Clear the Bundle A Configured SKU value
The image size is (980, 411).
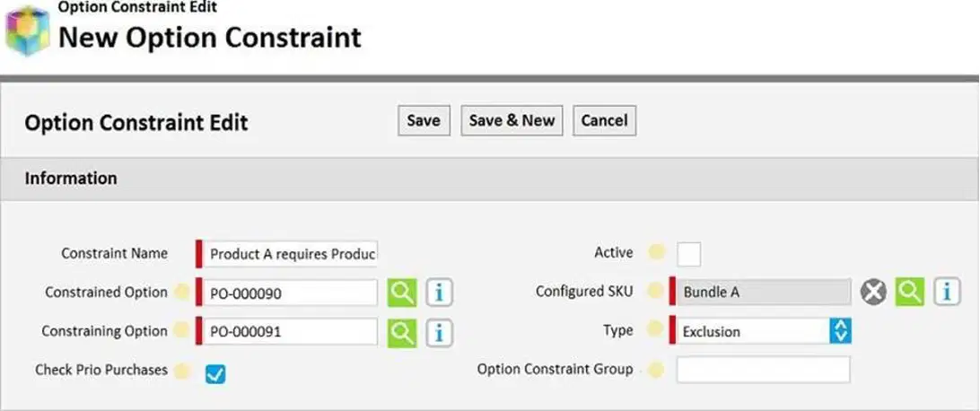[873, 292]
